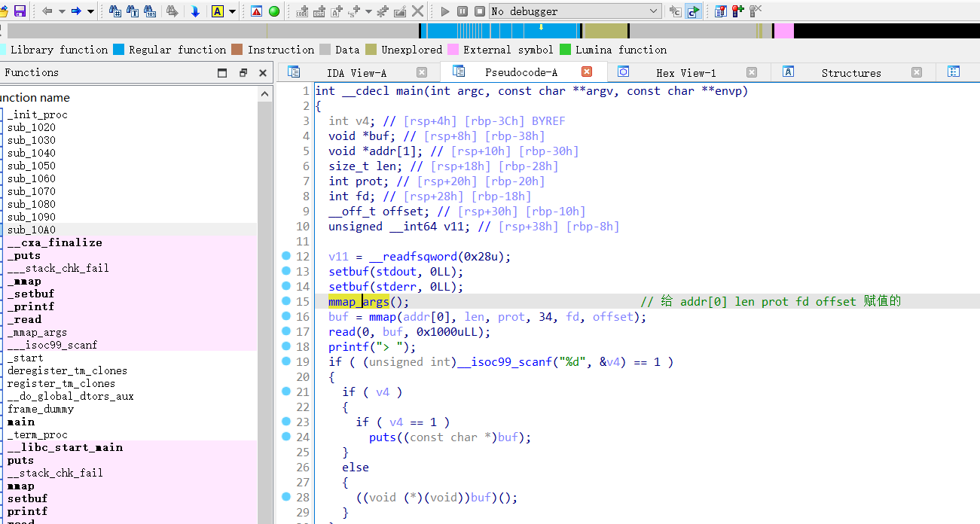This screenshot has height=524, width=980.
Task: Click the breakpoint 'C' icon after debugger dropdown
Action: pos(676,11)
